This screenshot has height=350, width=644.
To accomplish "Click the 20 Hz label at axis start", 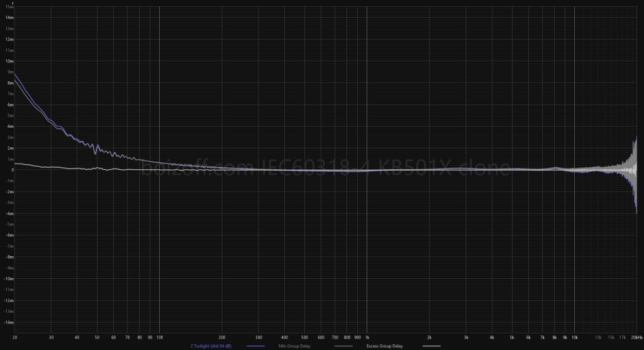I will point(14,337).
